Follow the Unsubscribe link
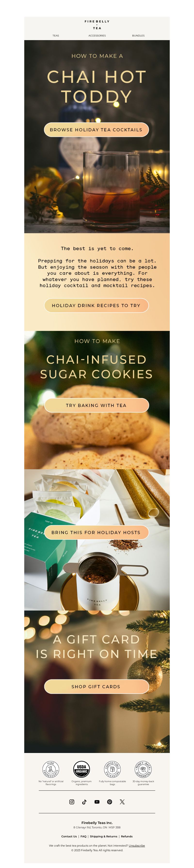 click(x=137, y=845)
